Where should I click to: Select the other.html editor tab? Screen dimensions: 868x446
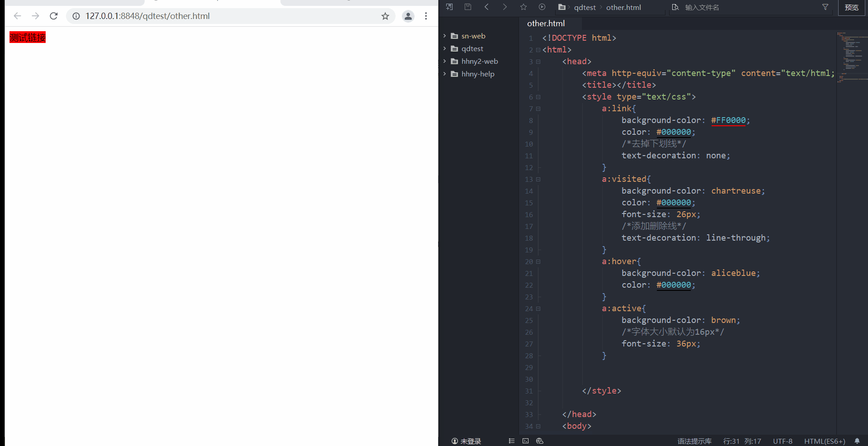(x=546, y=24)
